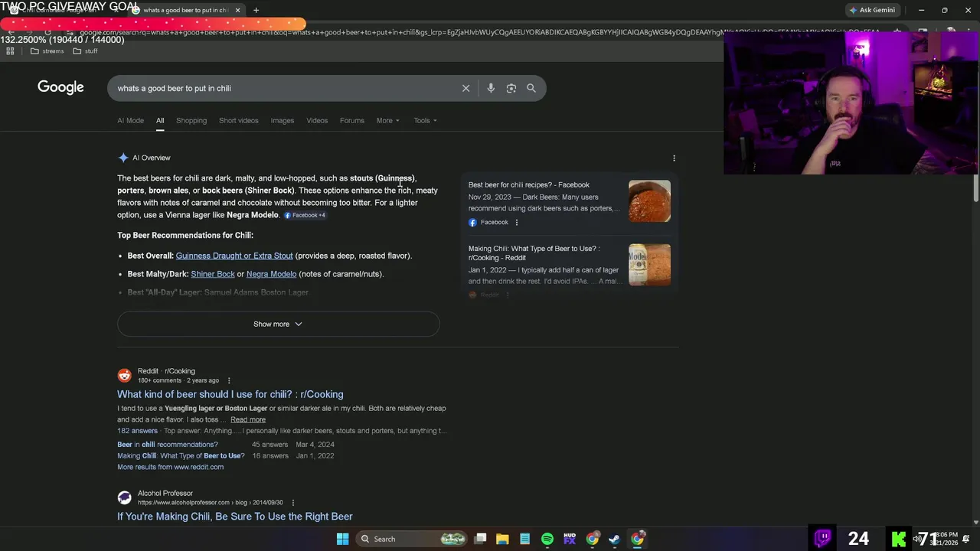Open Steam from the taskbar
The image size is (980, 551).
coord(614,539)
